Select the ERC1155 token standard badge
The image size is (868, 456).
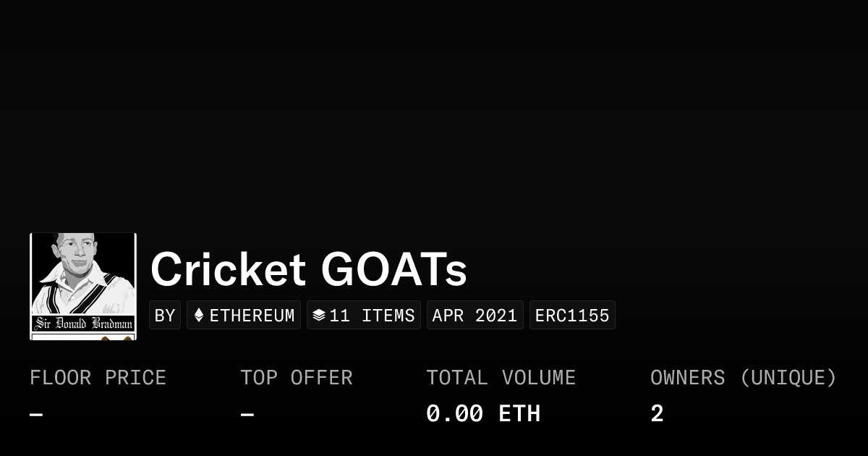point(572,316)
